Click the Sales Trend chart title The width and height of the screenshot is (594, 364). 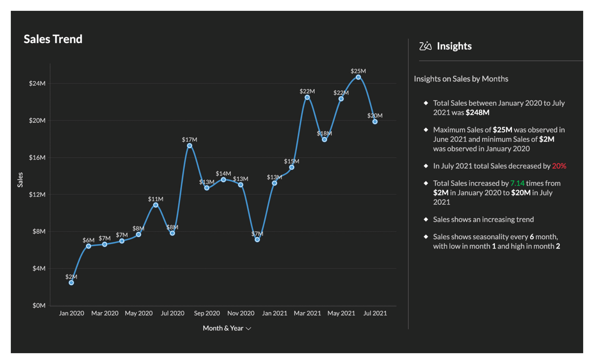pyautogui.click(x=53, y=39)
